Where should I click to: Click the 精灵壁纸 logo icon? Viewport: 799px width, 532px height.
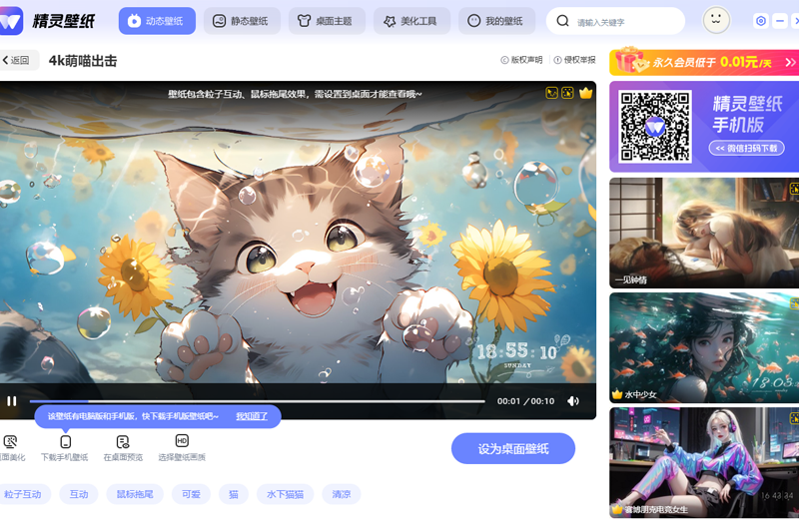[11, 21]
